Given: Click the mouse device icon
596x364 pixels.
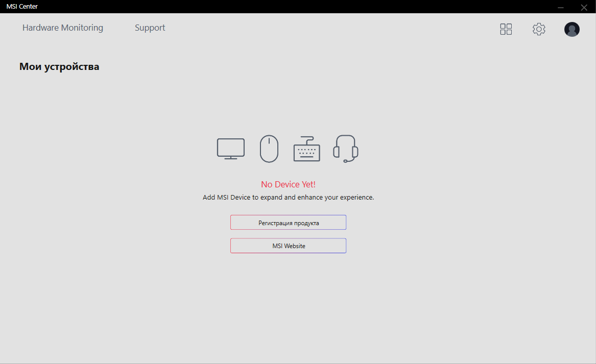Looking at the screenshot, I should tap(269, 149).
